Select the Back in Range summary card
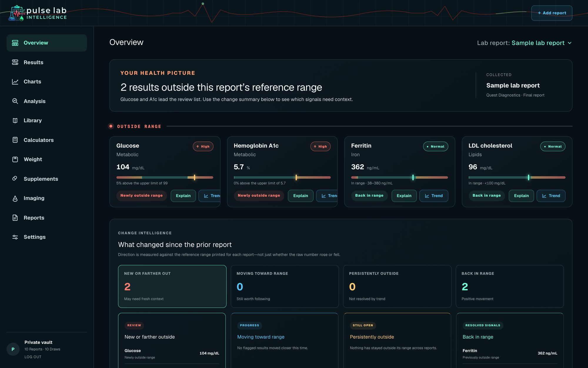 click(510, 286)
